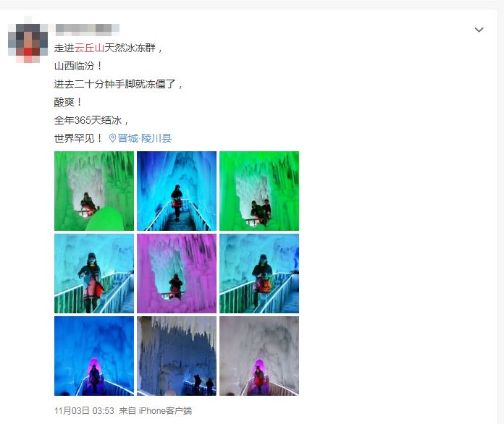View first green ice cave photo

[94, 191]
